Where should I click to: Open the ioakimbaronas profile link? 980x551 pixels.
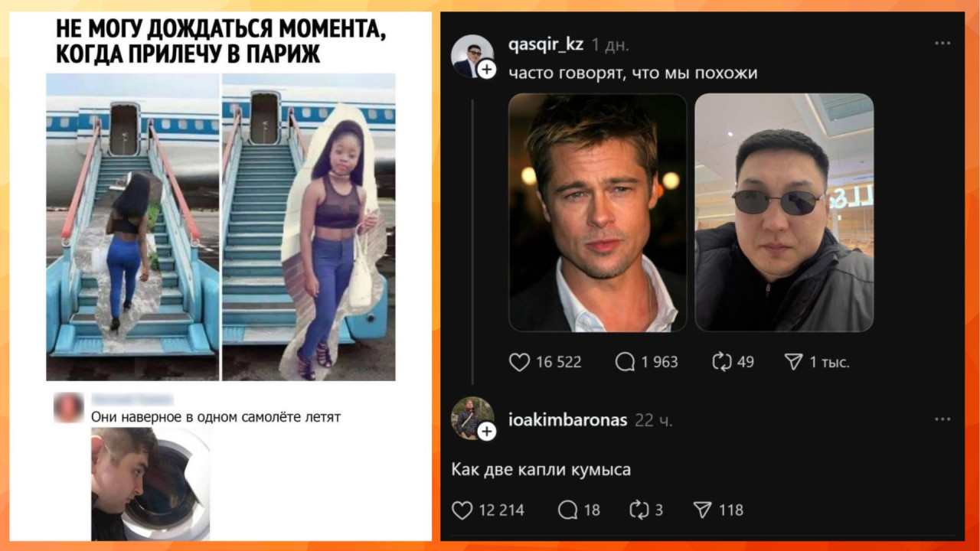pyautogui.click(x=568, y=419)
